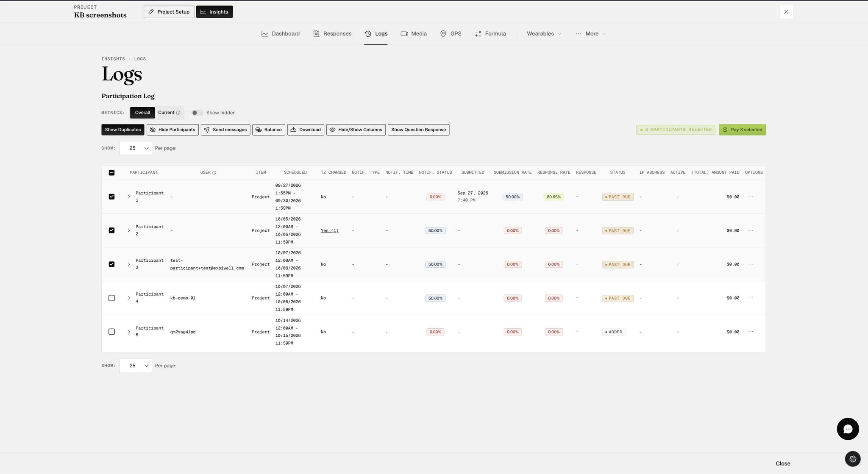Open the top per-page 25 dropdown
868x474 pixels.
pos(136,148)
